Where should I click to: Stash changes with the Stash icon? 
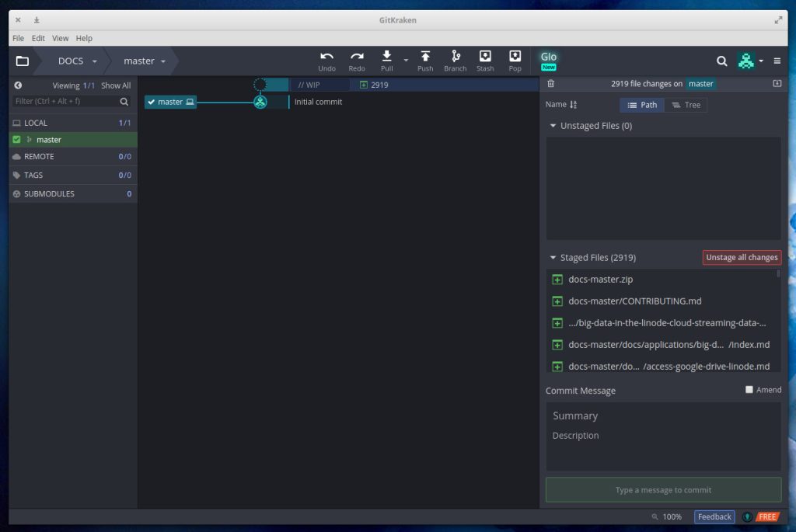[485, 57]
